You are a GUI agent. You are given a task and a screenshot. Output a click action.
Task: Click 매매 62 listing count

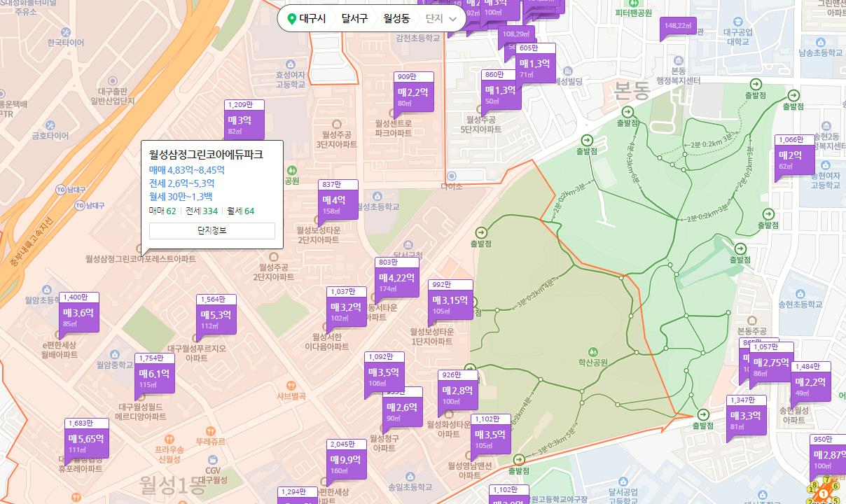[162, 211]
